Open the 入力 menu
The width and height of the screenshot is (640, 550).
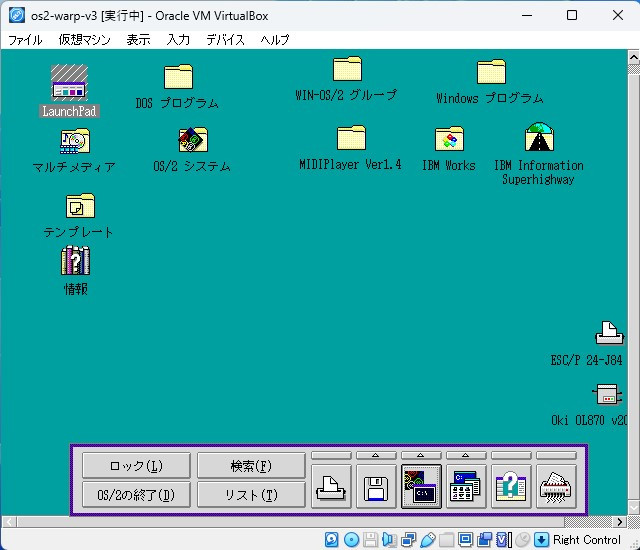tap(178, 40)
